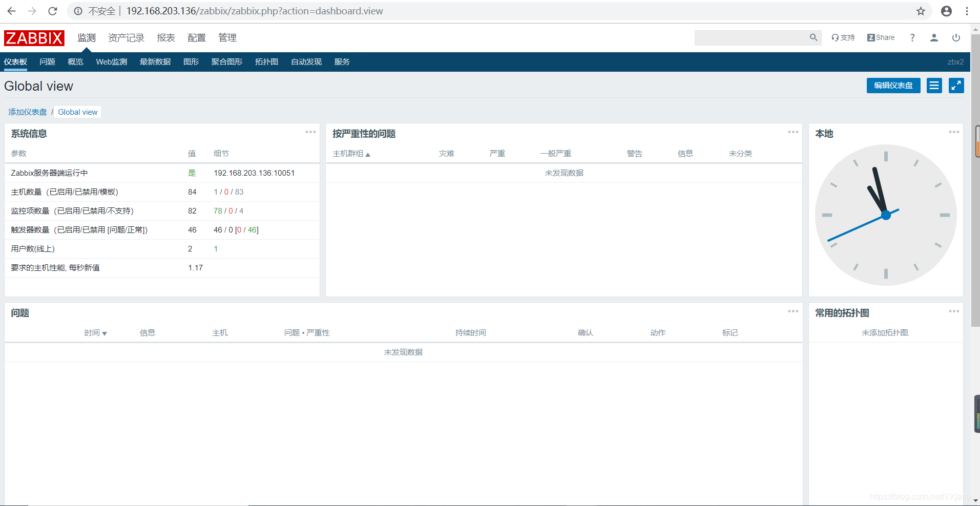View site security info (不安全)
This screenshot has height=506, width=980.
[95, 11]
